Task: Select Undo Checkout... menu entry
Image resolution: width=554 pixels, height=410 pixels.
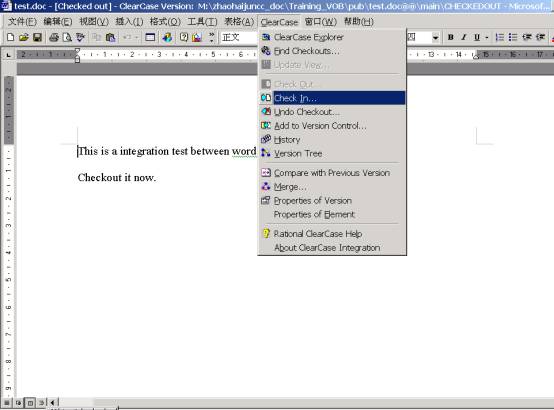Action: (332, 112)
